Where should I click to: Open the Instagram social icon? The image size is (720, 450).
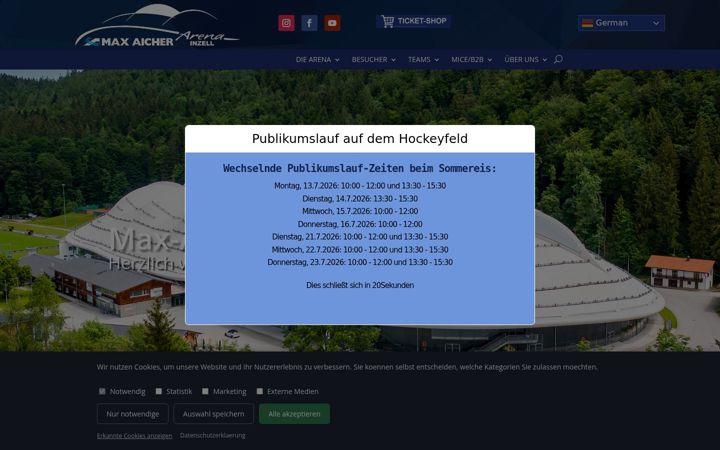point(286,23)
